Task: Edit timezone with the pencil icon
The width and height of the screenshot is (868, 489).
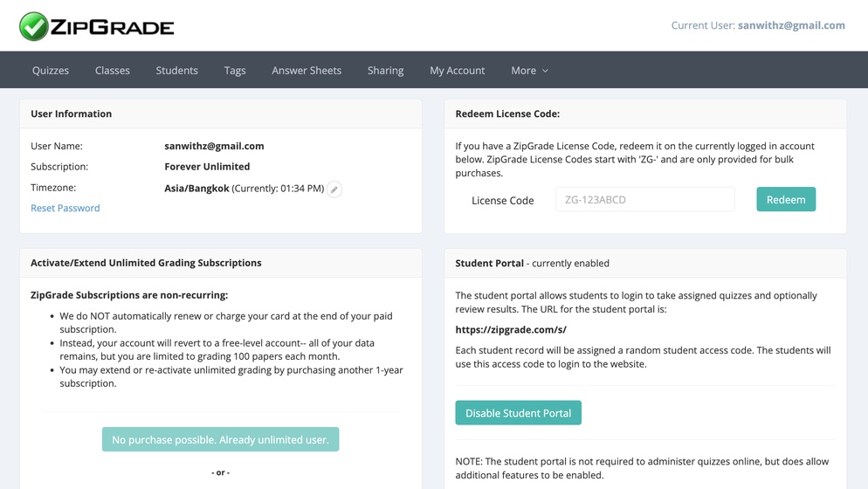Action: point(334,189)
